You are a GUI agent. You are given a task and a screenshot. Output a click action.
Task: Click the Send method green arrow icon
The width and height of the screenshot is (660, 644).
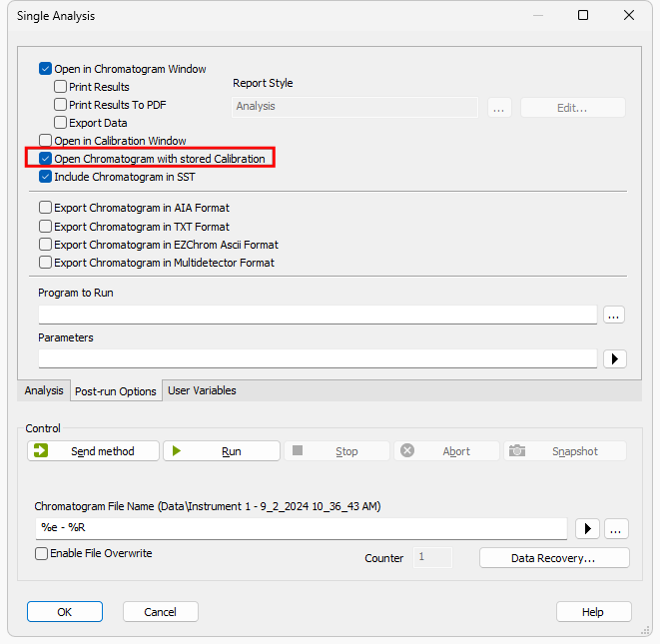pos(41,451)
